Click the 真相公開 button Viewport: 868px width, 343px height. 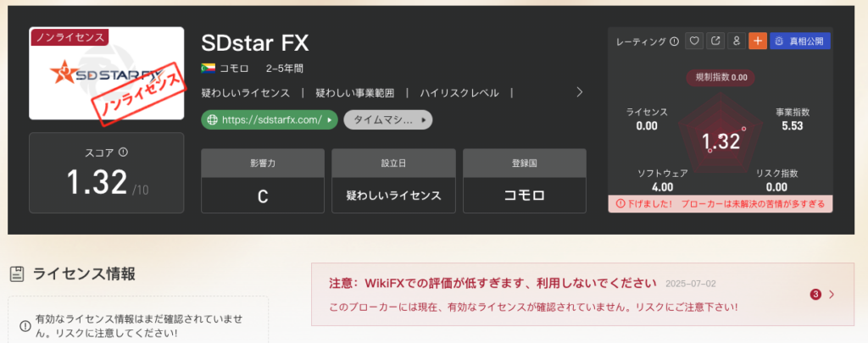[x=800, y=41]
